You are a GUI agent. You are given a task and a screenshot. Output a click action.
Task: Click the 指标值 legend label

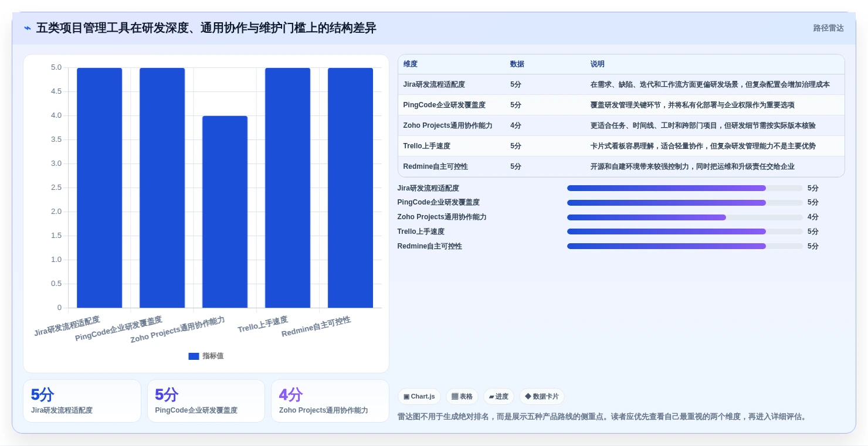[x=213, y=356]
